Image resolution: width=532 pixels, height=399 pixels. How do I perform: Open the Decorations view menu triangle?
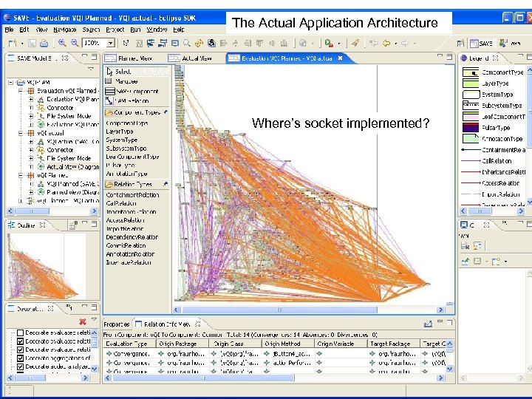(95, 320)
